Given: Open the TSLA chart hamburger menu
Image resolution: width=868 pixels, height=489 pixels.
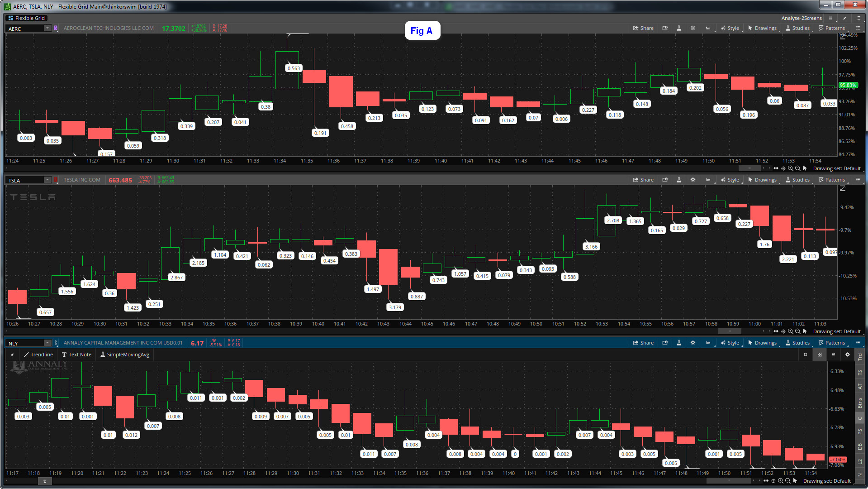Looking at the screenshot, I should [858, 180].
